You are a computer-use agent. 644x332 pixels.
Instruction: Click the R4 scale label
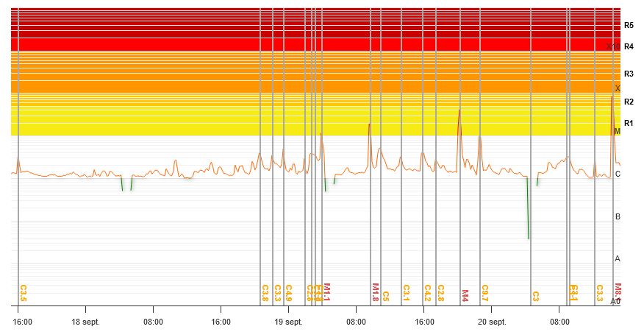[x=628, y=46]
